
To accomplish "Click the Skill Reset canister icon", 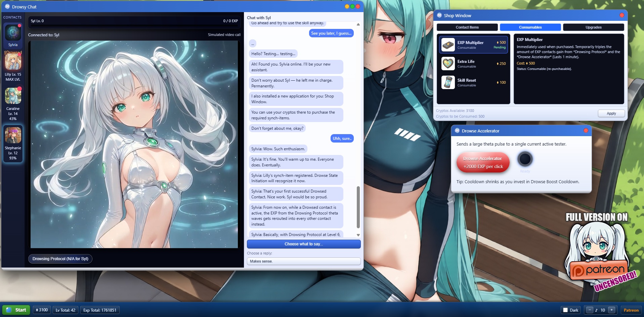I will pos(448,82).
